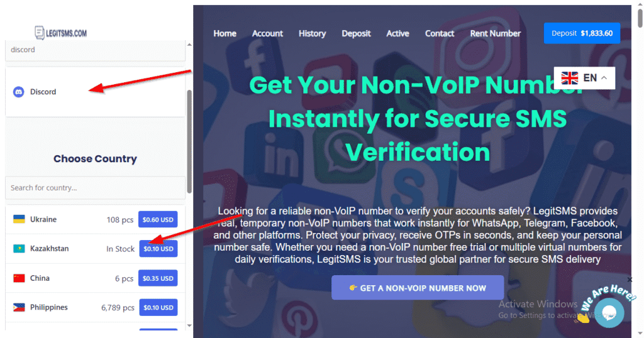Click the UK flag language icon

tap(570, 78)
